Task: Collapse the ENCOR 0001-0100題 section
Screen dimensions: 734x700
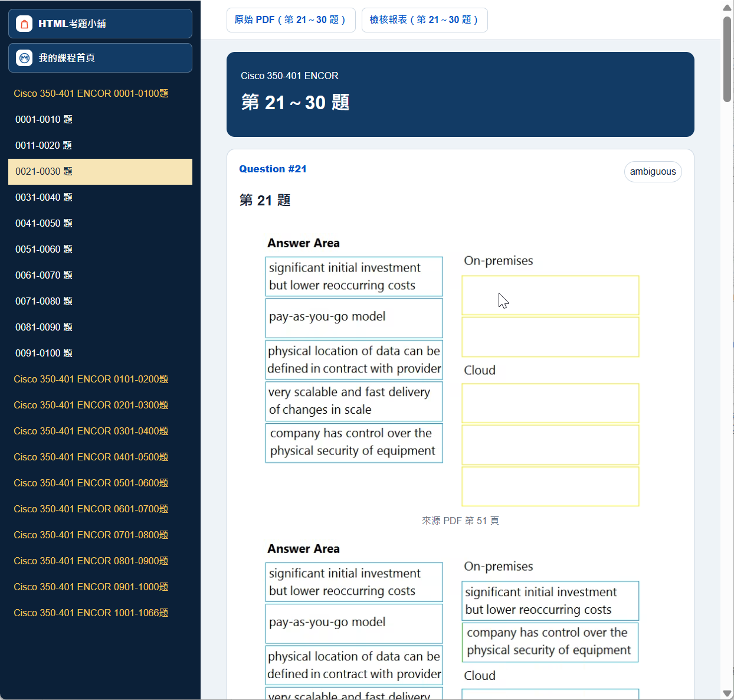Action: 91,93
